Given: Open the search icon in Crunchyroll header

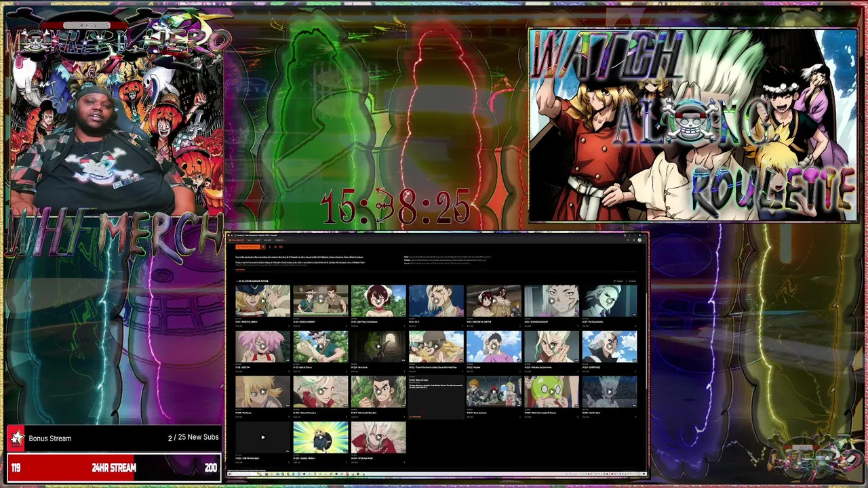Looking at the screenshot, I should point(628,240).
